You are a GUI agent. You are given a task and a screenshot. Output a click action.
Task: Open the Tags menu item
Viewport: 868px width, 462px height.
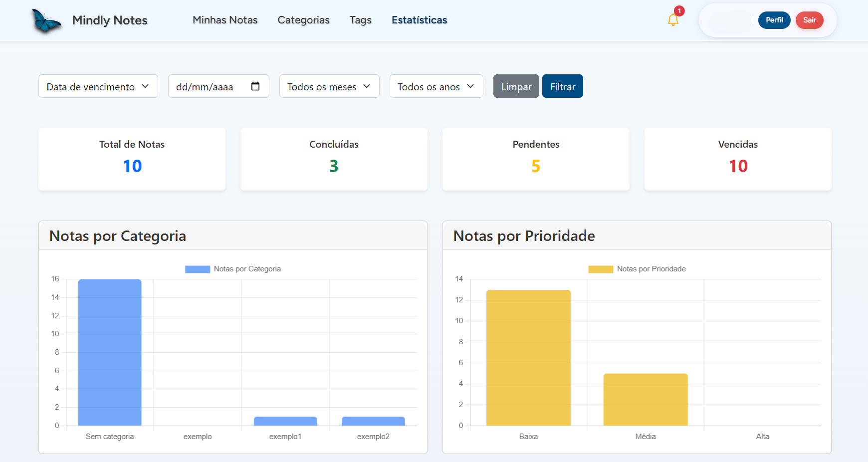pos(360,20)
